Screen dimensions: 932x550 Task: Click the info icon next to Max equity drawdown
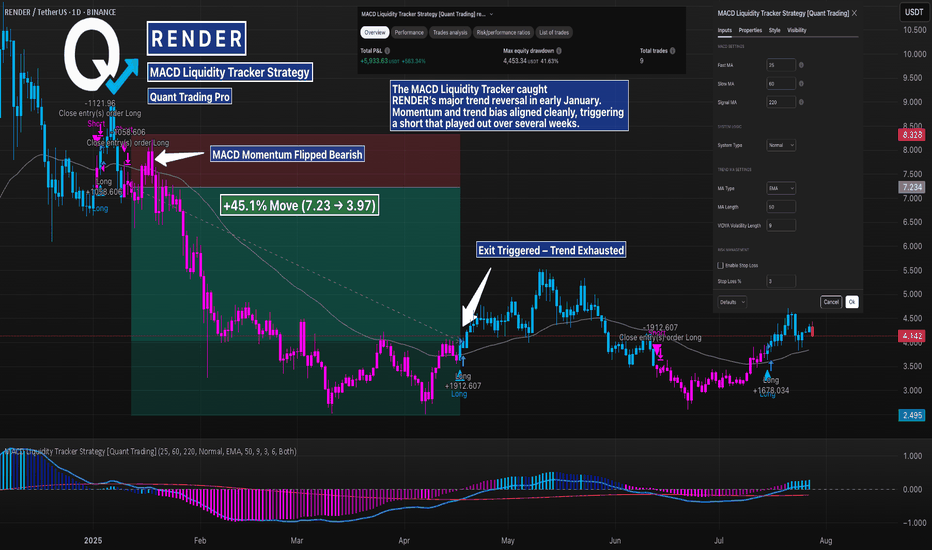[x=559, y=51]
